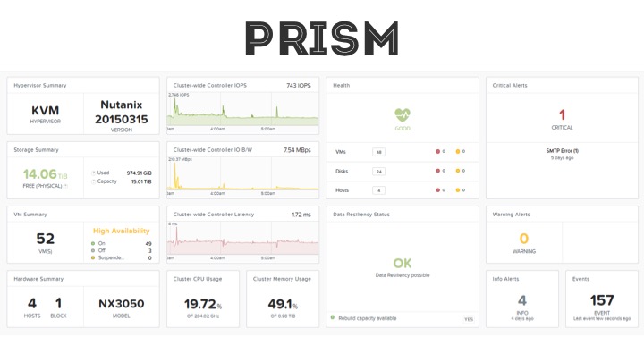The width and height of the screenshot is (644, 362).
Task: Click the green dot beside On VMs
Action: pos(93,243)
